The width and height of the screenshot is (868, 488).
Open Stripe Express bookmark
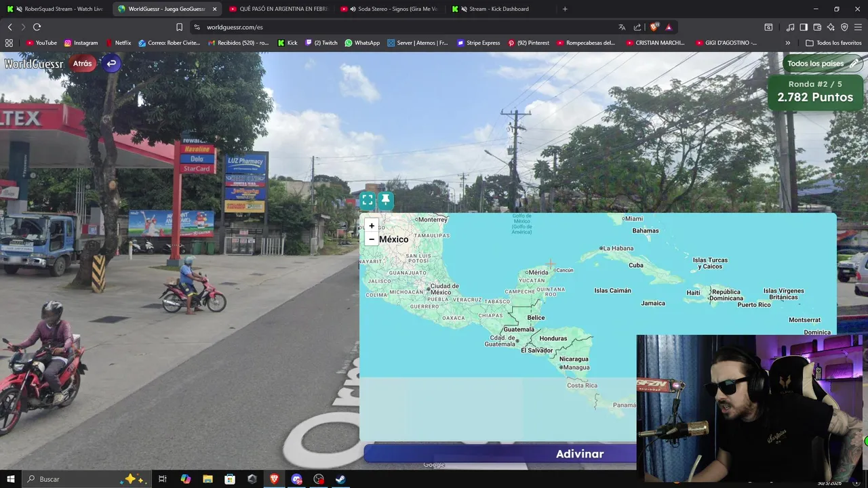tap(479, 43)
